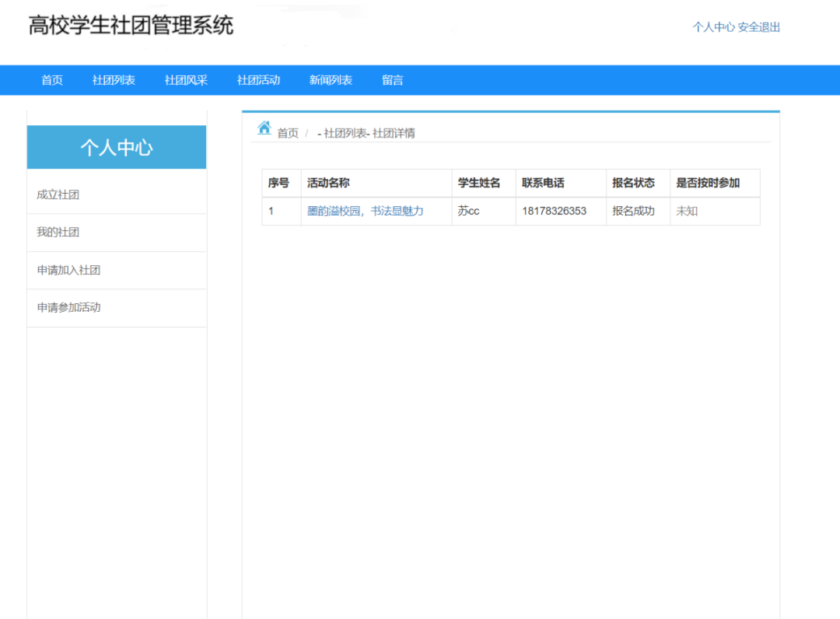
Task: Open 社团列表 navigation item
Action: (x=114, y=80)
